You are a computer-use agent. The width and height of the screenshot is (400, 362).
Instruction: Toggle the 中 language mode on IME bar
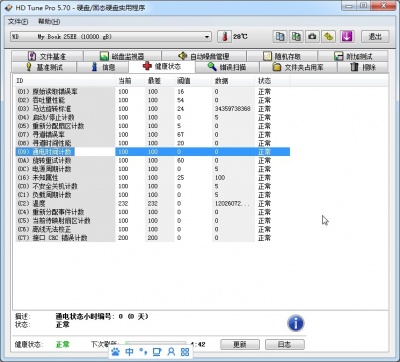tap(129, 351)
